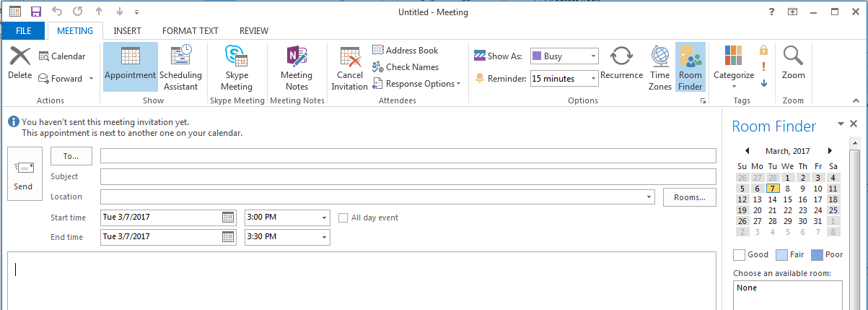Toggle the Room Finder pane
The width and height of the screenshot is (868, 310).
tap(691, 68)
